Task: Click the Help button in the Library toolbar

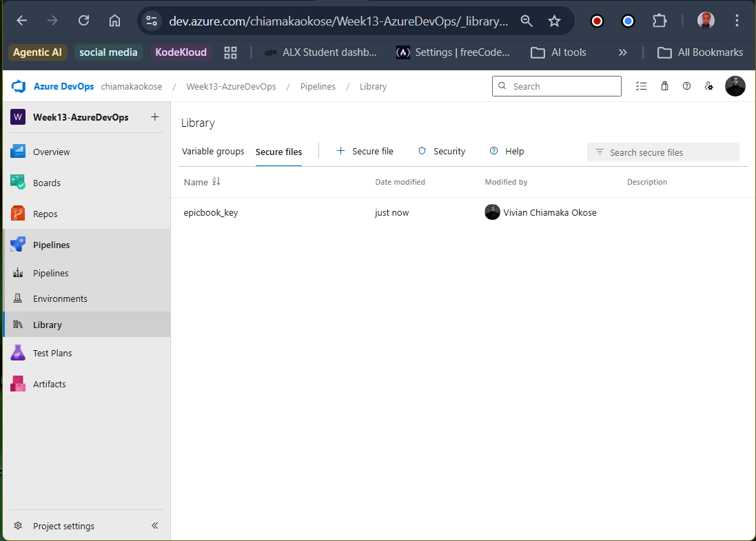Action: coord(507,151)
